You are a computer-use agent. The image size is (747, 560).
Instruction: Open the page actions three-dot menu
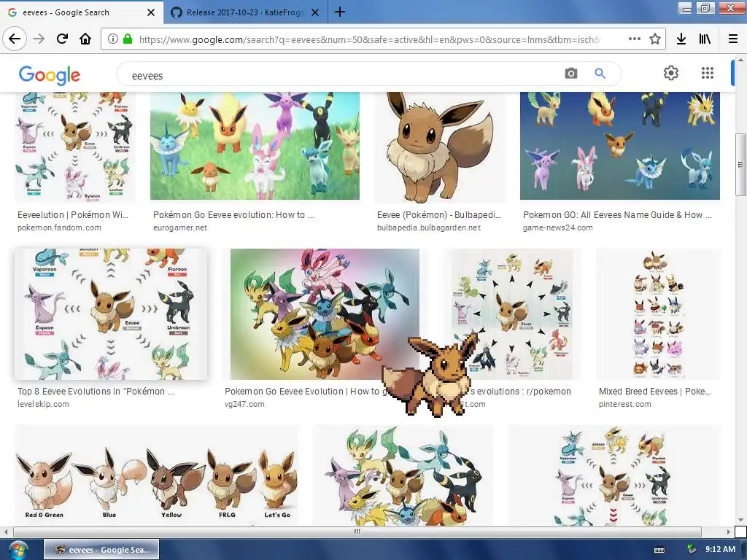(x=634, y=39)
